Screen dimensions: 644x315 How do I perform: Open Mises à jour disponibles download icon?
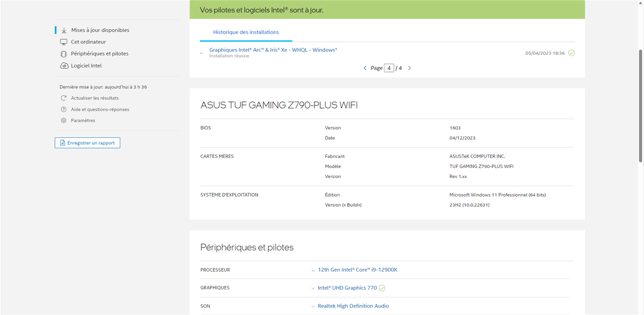(x=64, y=30)
